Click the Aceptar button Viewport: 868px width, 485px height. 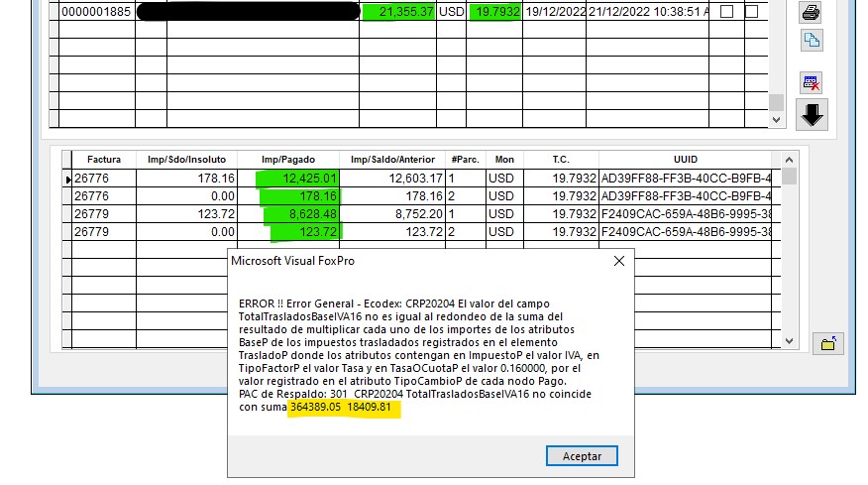pos(582,456)
